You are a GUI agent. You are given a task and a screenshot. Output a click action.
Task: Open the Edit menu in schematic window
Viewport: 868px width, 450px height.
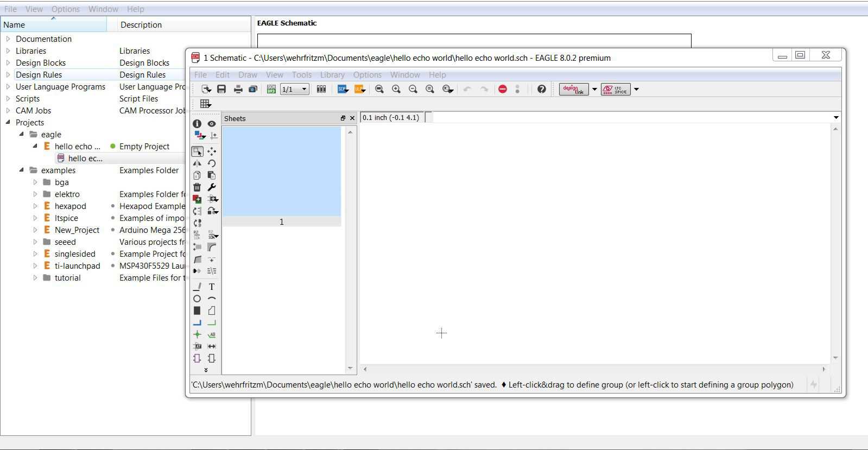223,75
